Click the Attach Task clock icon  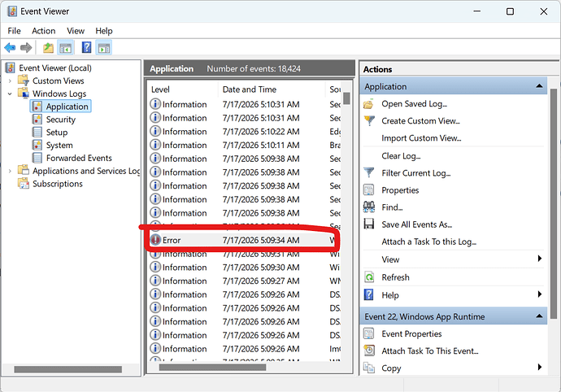(x=369, y=350)
